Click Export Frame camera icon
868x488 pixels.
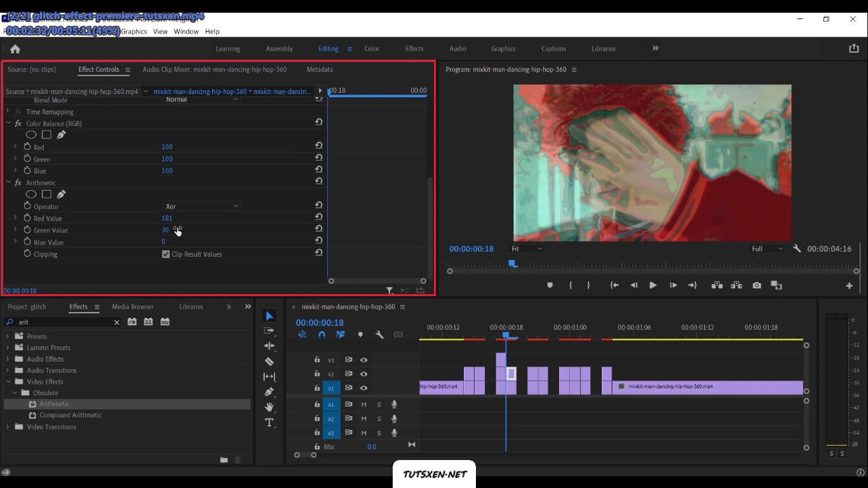(756, 285)
